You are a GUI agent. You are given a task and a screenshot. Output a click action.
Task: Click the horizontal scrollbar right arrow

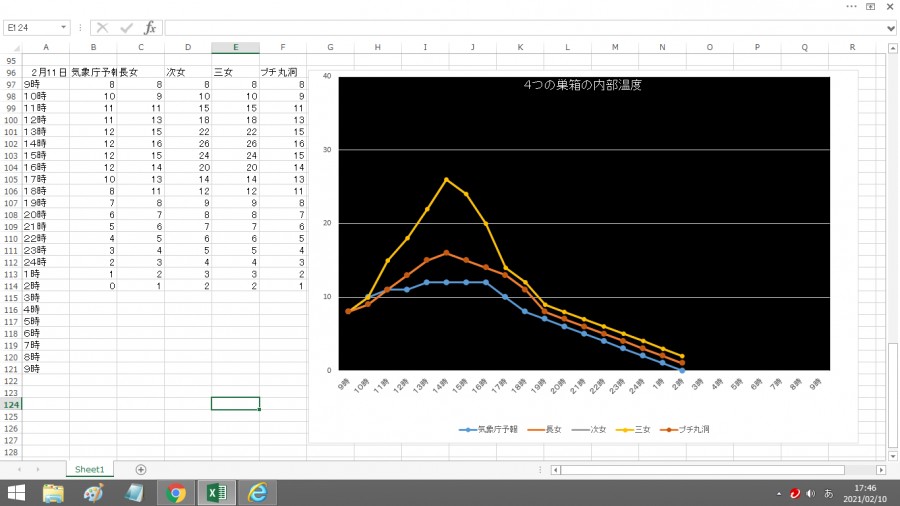880,469
